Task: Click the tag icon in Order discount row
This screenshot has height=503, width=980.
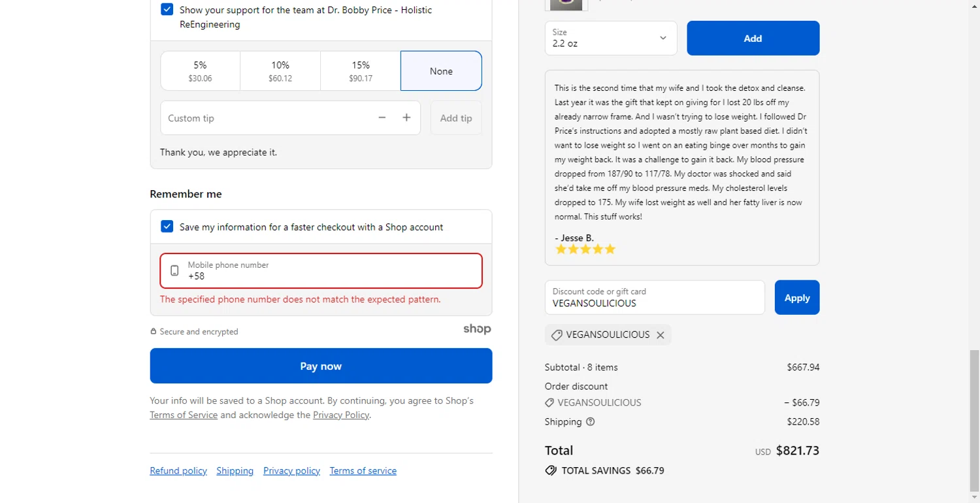Action: [550, 402]
